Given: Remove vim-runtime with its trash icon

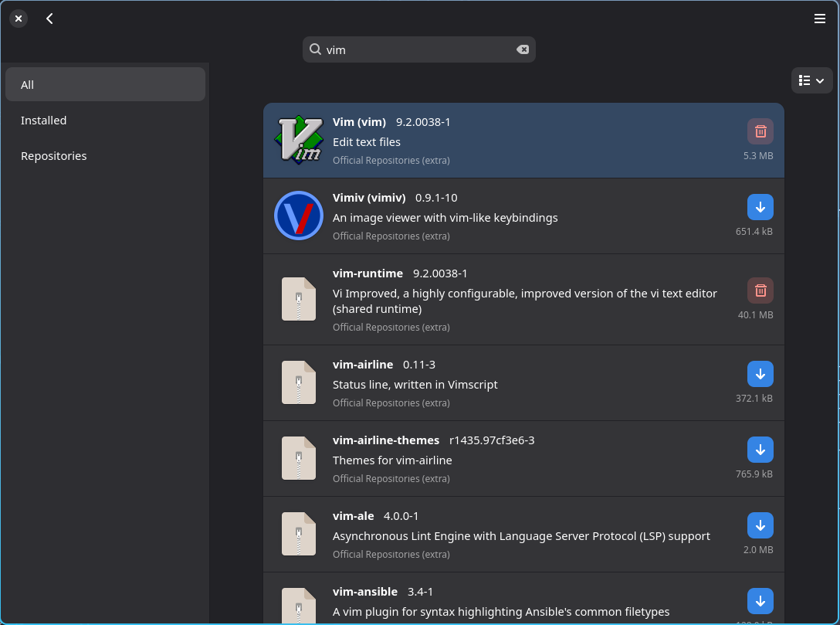Looking at the screenshot, I should (760, 290).
